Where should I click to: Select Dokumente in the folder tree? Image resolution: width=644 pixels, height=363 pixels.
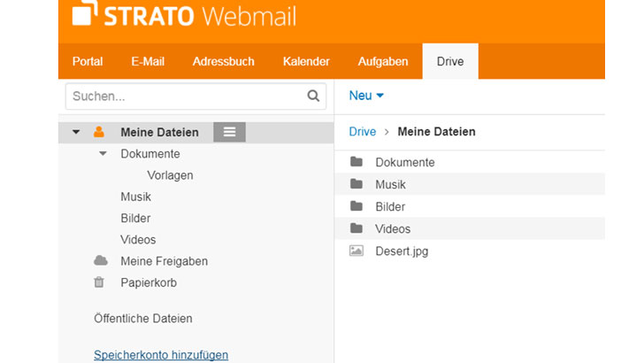click(x=150, y=154)
